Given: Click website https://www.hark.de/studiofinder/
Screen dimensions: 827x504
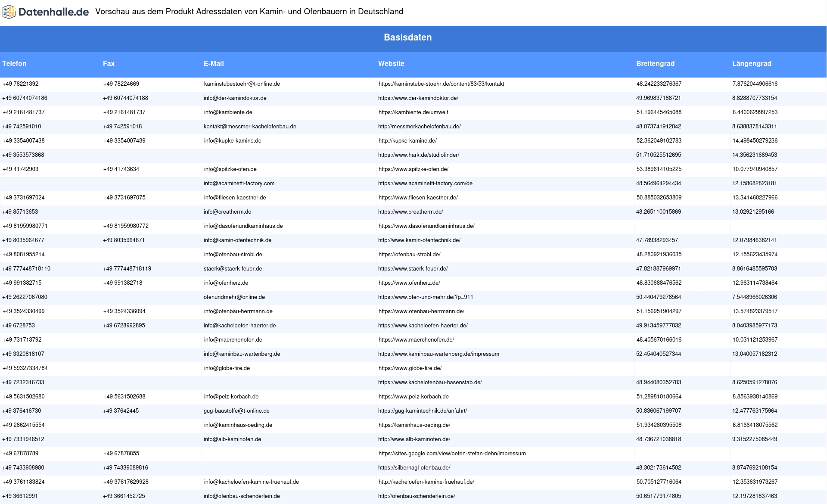Looking at the screenshot, I should click(x=419, y=155).
